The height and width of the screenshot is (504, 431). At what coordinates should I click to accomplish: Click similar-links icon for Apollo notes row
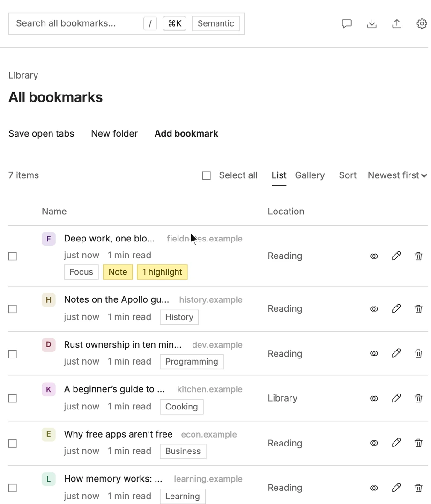click(374, 309)
